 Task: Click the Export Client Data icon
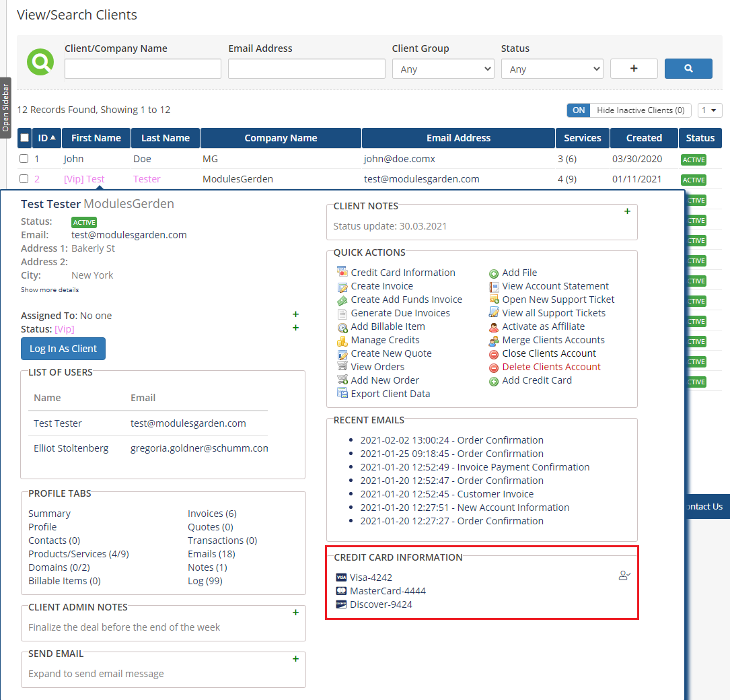pyautogui.click(x=342, y=394)
